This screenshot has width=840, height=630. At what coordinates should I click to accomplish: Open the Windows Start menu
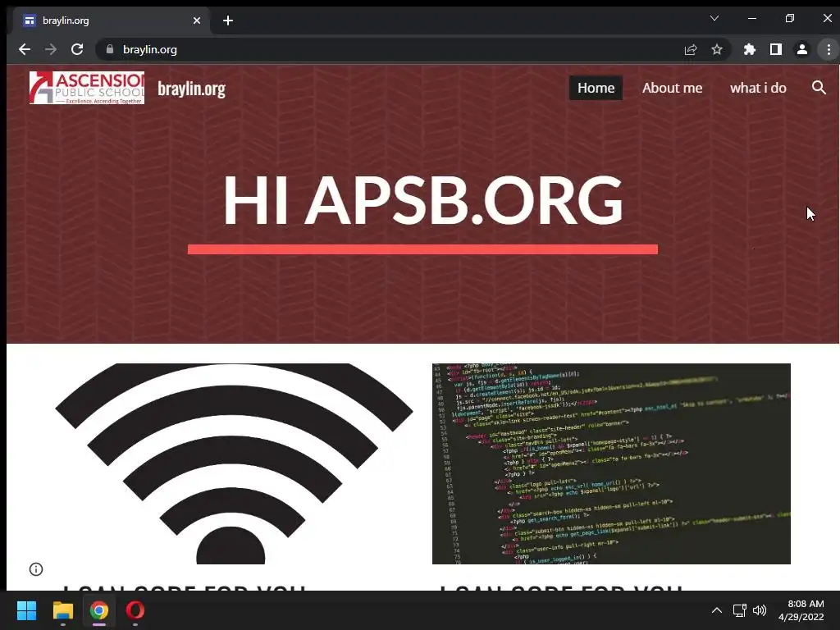coord(27,610)
